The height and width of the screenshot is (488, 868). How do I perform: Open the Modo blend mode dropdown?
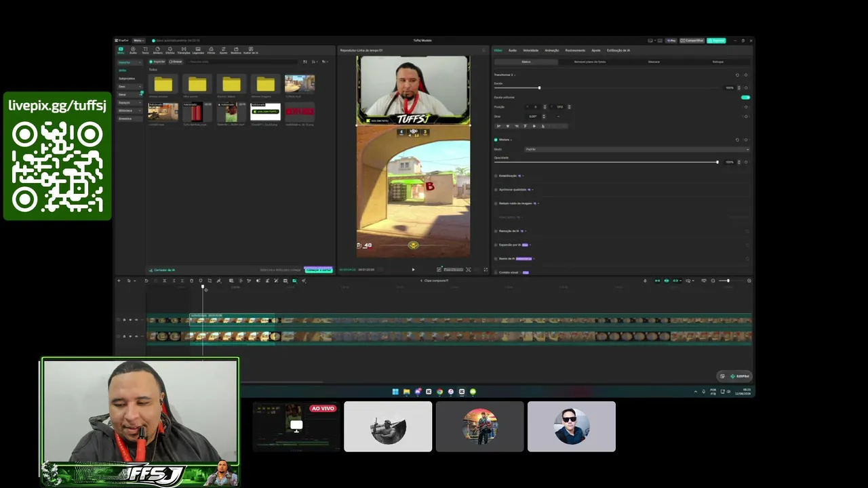point(637,149)
